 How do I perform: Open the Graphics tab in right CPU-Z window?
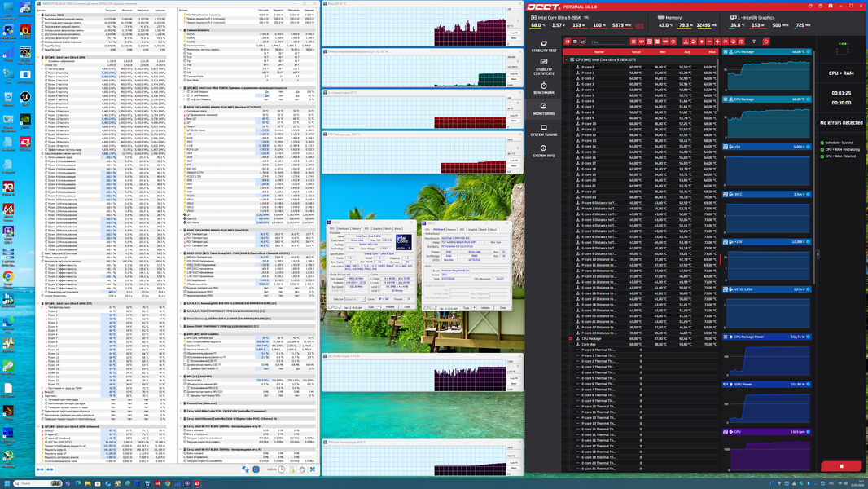click(x=473, y=229)
